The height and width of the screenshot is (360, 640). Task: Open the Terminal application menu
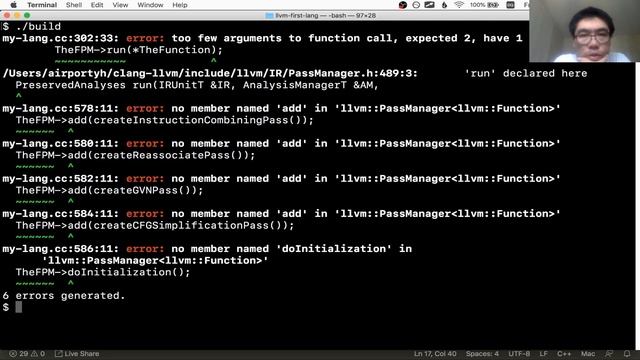42,5
